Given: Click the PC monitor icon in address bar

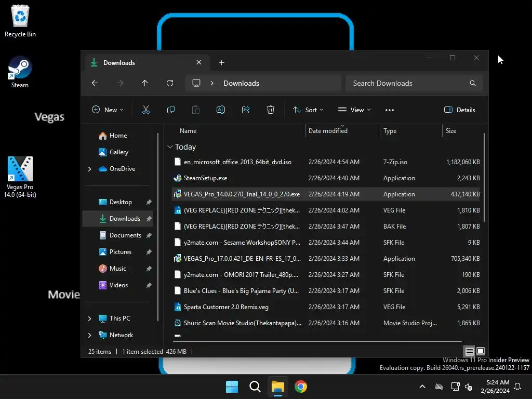Looking at the screenshot, I should click(x=196, y=83).
